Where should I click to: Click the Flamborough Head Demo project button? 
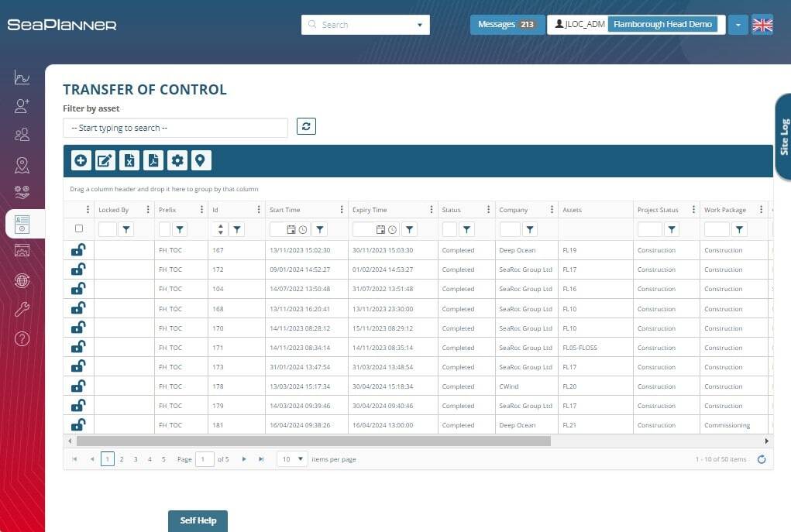[x=662, y=24]
